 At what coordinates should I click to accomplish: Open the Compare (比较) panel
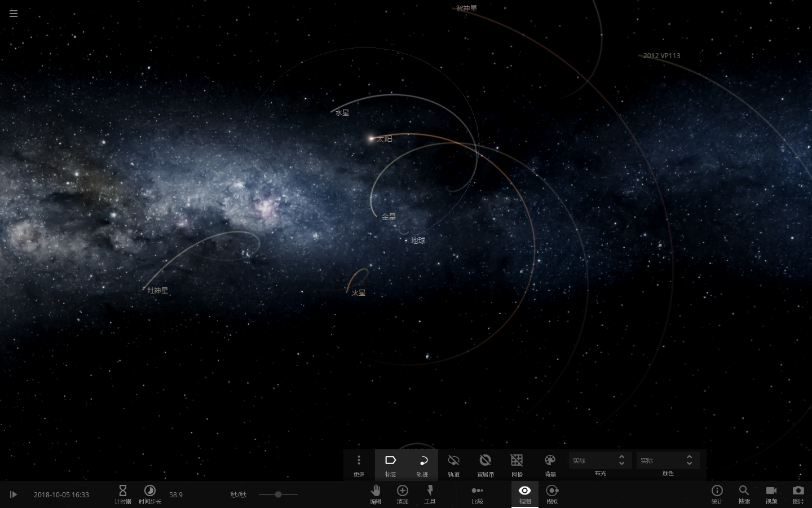[x=478, y=494]
